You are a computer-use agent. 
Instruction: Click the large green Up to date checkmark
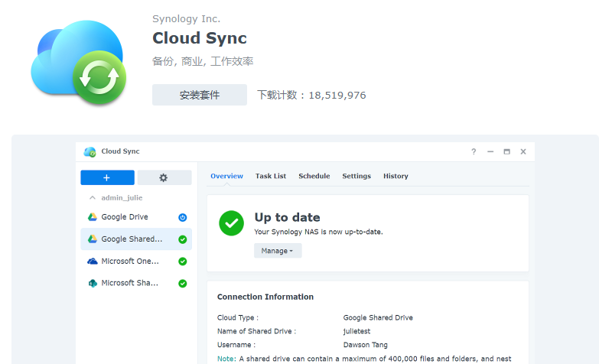pos(231,223)
